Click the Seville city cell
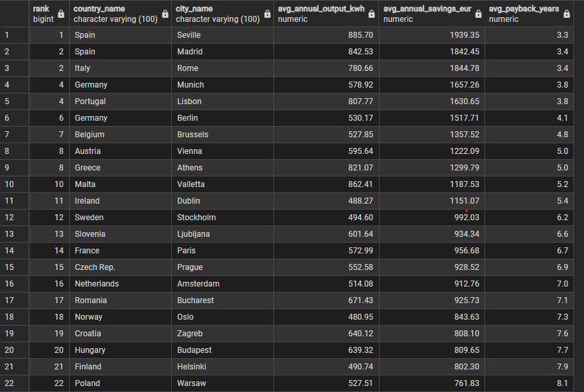Screen dimensions: 584x392 (x=223, y=35)
